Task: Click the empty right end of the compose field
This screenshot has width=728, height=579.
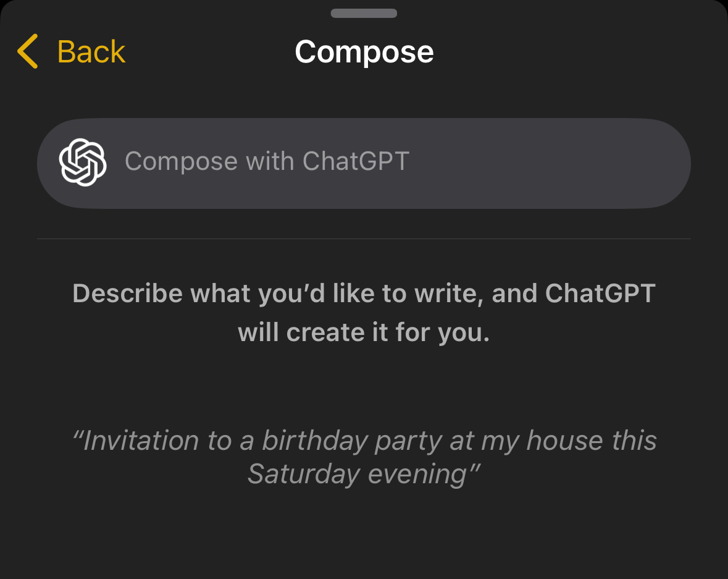Action: pyautogui.click(x=587, y=163)
